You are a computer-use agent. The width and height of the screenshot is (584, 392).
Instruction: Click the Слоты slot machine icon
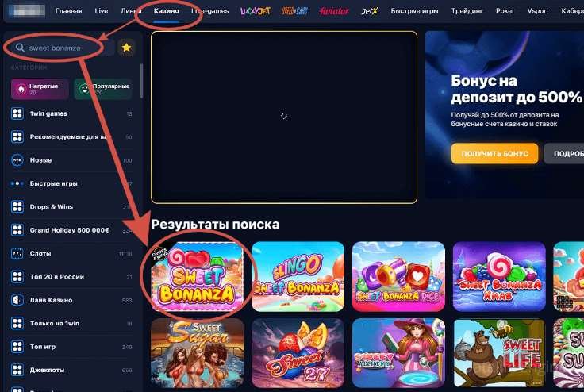point(17,253)
